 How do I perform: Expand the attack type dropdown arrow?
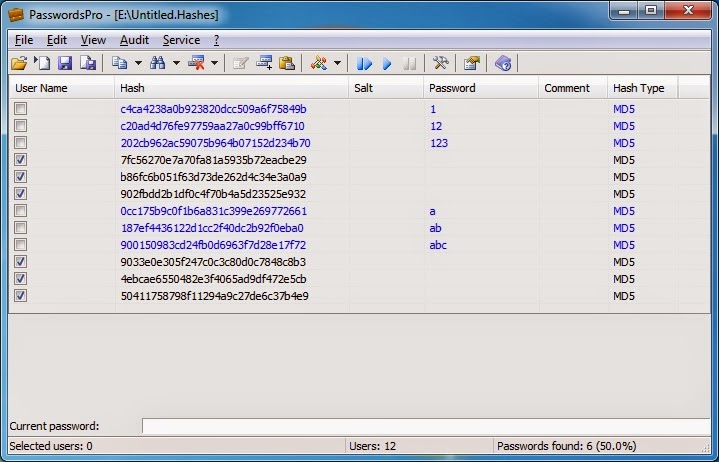click(x=337, y=63)
